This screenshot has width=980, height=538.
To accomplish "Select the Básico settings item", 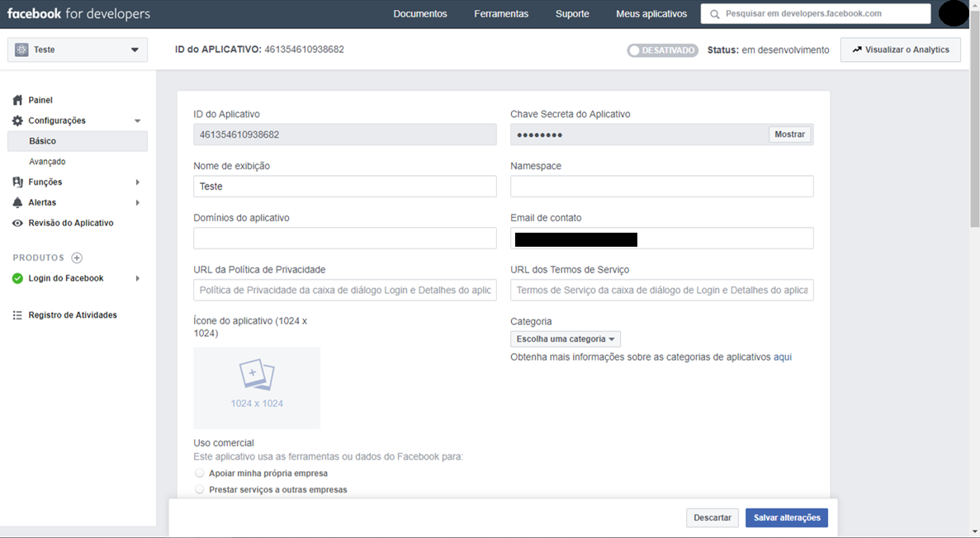I will (78, 141).
